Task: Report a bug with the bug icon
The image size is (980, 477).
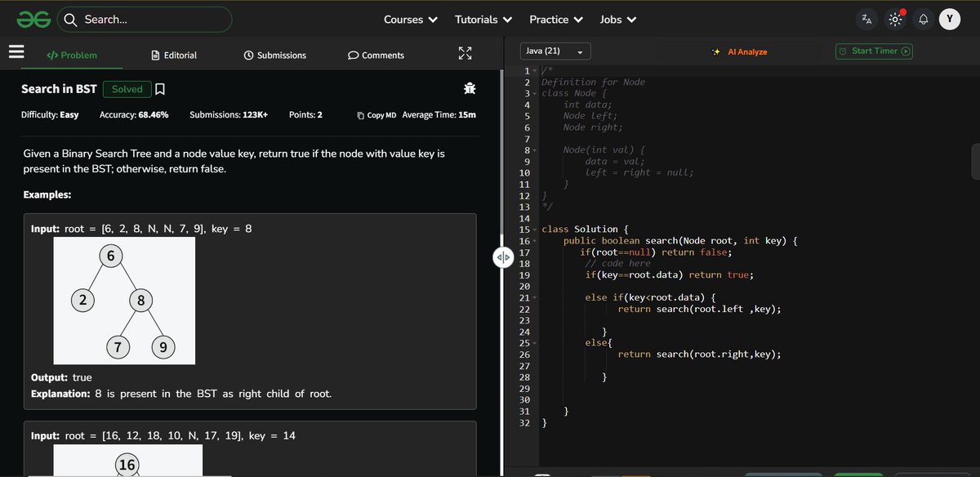Action: pos(469,88)
